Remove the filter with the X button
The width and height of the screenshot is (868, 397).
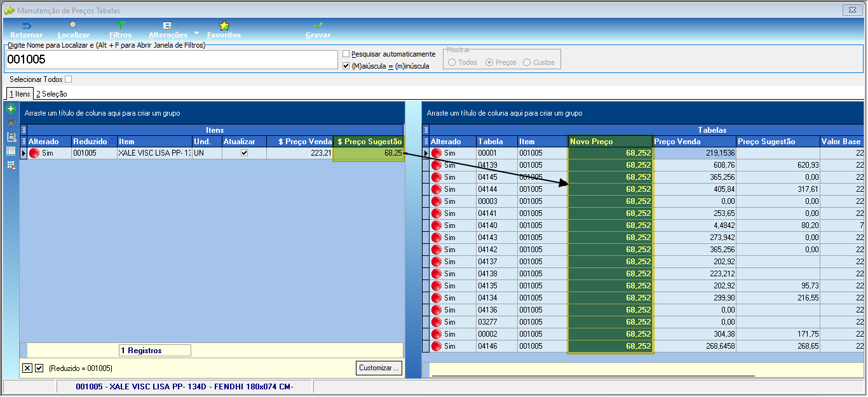[x=27, y=368]
